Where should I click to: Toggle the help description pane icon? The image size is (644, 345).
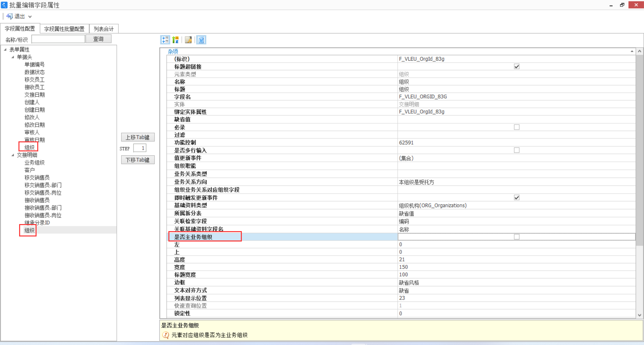click(x=201, y=40)
